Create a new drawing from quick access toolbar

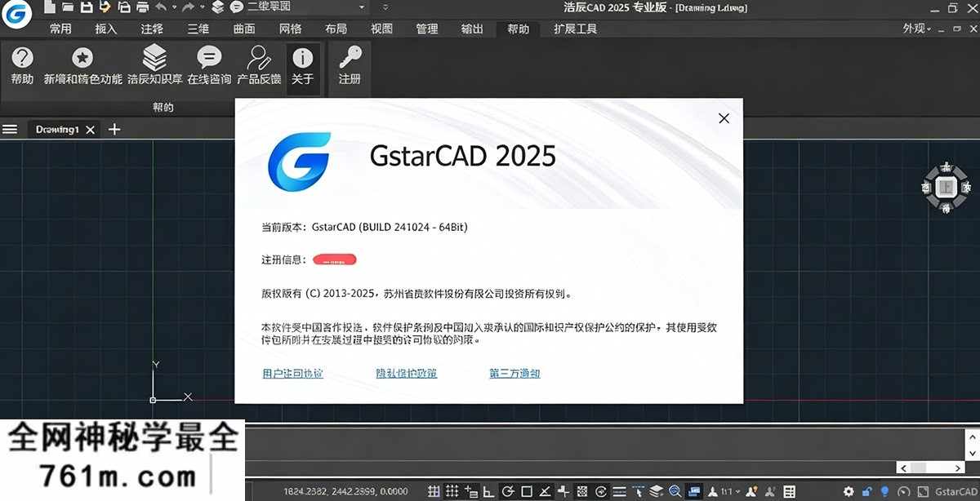(x=50, y=7)
